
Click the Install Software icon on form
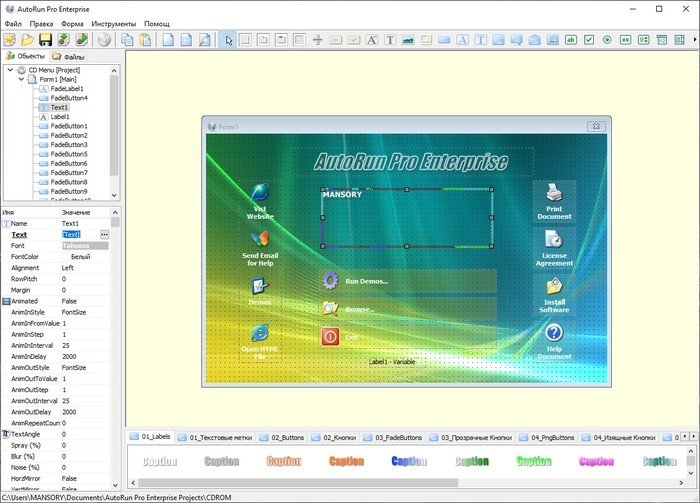(x=554, y=286)
